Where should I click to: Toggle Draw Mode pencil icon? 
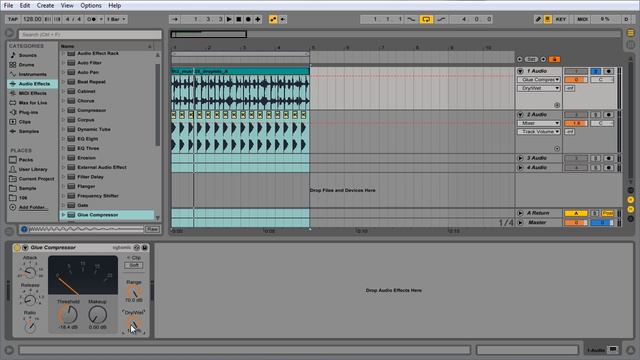(538, 19)
